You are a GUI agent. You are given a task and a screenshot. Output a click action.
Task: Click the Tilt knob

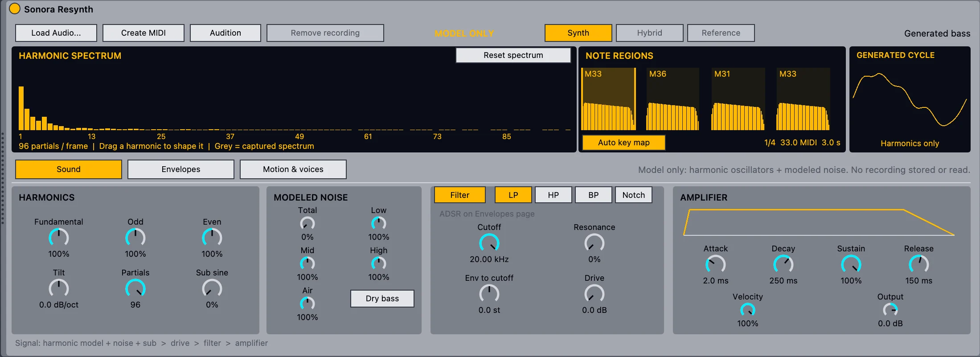pyautogui.click(x=59, y=288)
